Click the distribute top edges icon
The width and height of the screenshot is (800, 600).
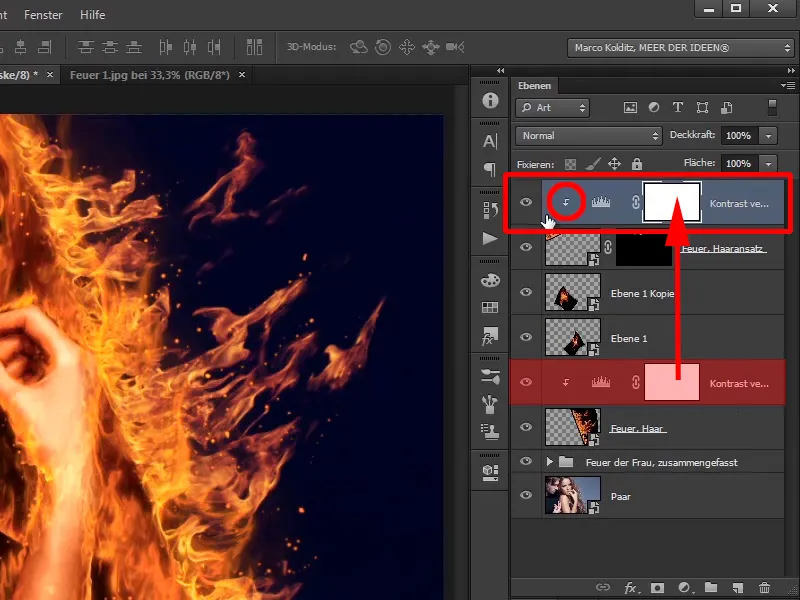(x=85, y=47)
